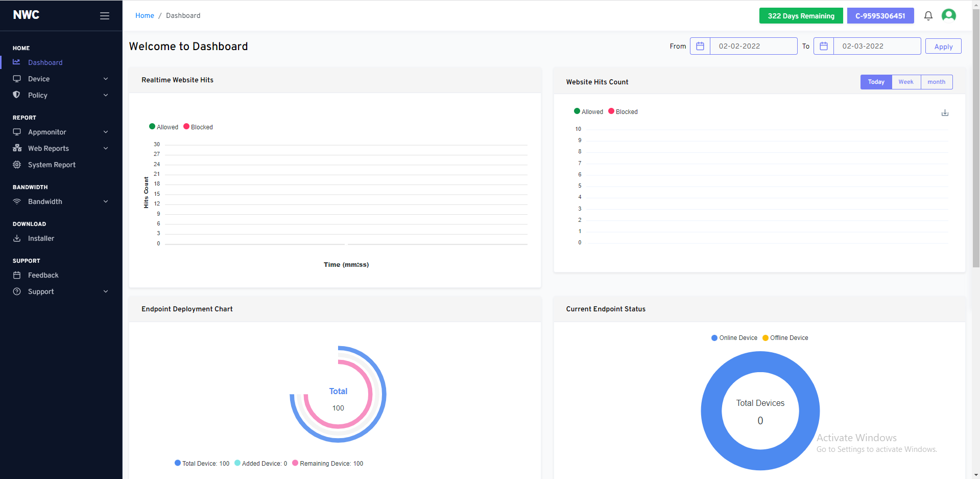
Task: Click the From date field 02-02-2022
Action: pos(753,46)
